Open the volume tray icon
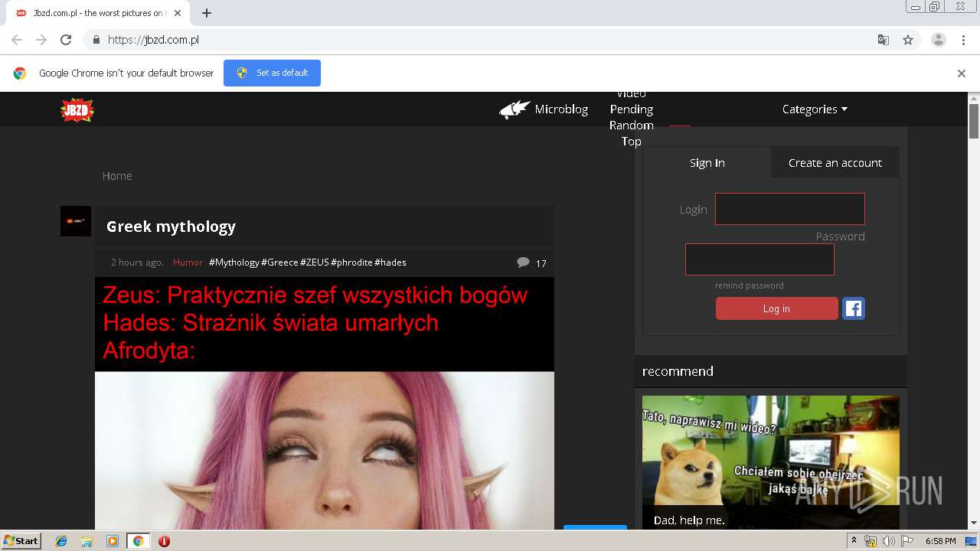 pyautogui.click(x=888, y=541)
